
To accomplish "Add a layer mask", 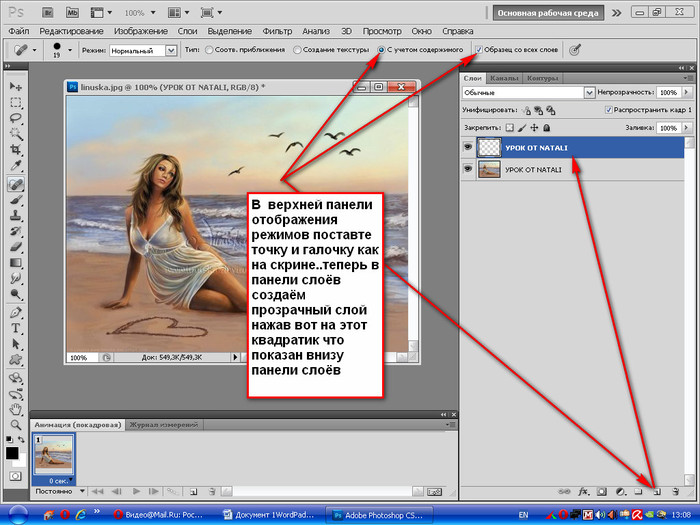I will (602, 492).
